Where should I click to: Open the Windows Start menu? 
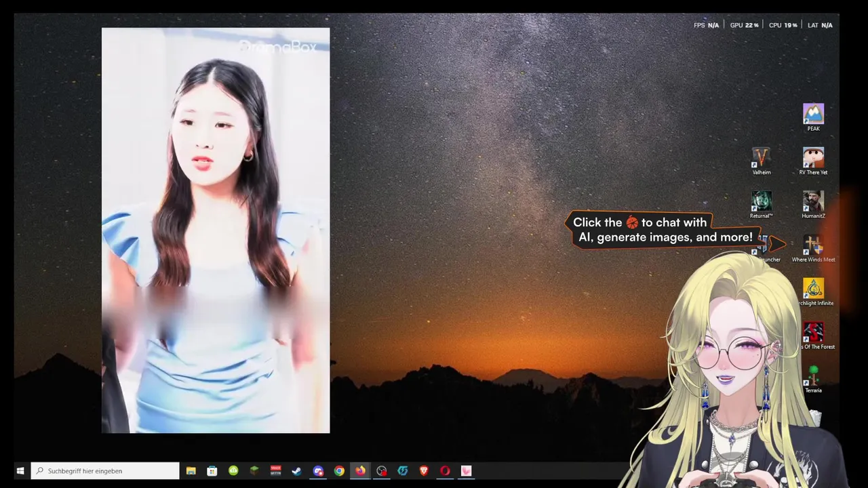click(x=20, y=470)
